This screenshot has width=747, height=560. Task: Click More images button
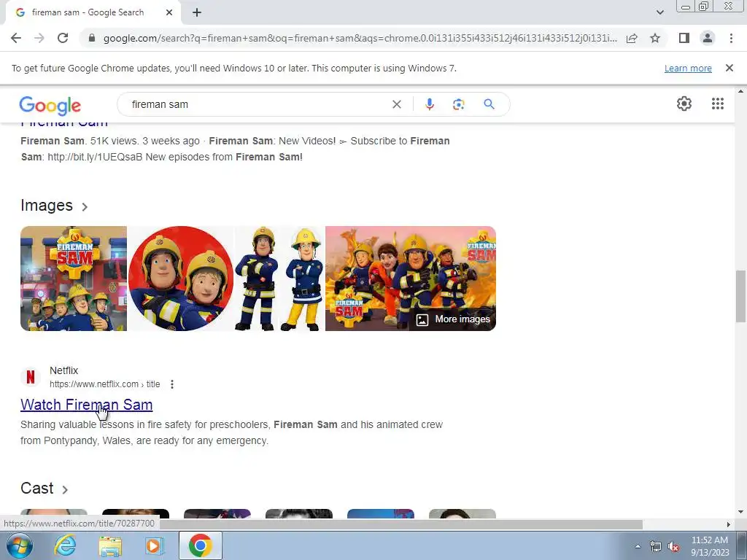(453, 319)
